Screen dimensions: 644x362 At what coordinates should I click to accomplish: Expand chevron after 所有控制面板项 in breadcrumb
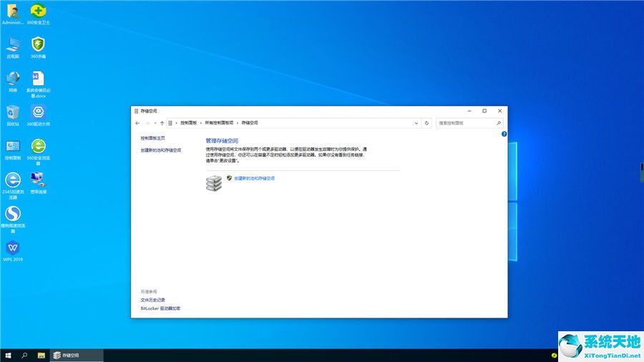point(238,123)
